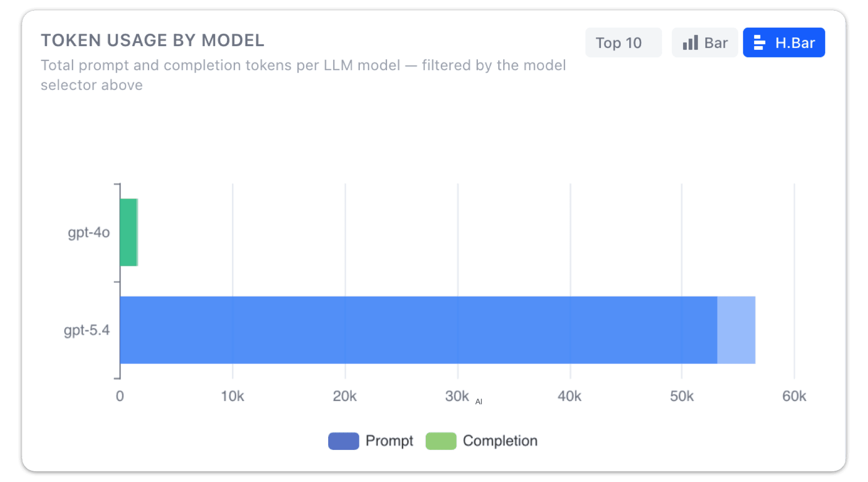This screenshot has width=868, height=482.
Task: Click the small AI marker below axis
Action: pyautogui.click(x=479, y=402)
